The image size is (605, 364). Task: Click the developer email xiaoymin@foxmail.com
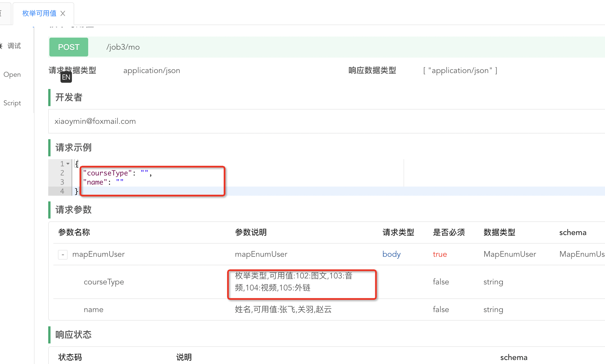point(95,121)
